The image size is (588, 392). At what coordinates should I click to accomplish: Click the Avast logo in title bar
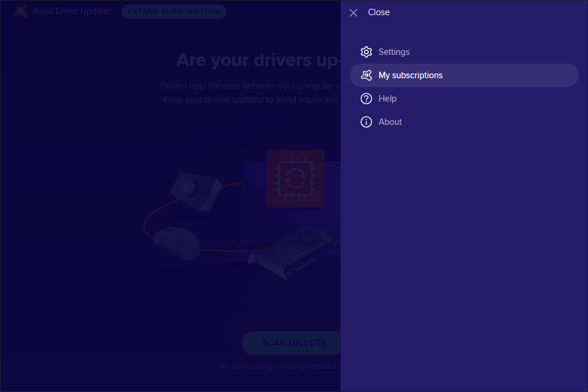[x=22, y=11]
